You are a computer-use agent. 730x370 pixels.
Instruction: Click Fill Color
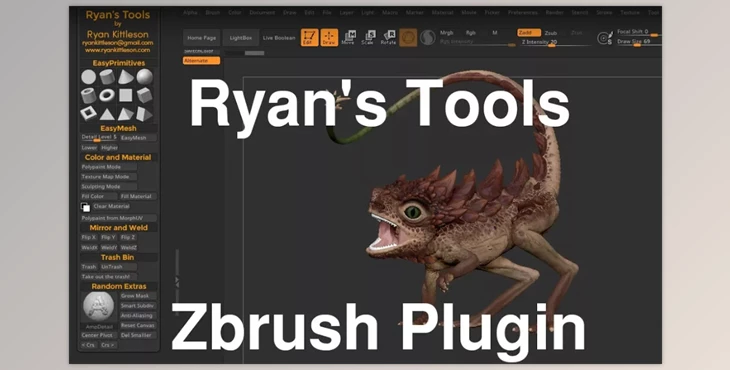click(99, 196)
